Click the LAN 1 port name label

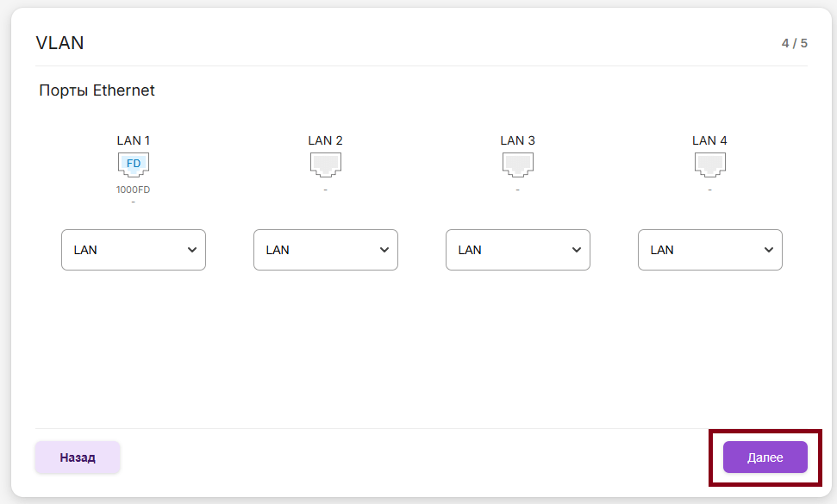tap(134, 140)
